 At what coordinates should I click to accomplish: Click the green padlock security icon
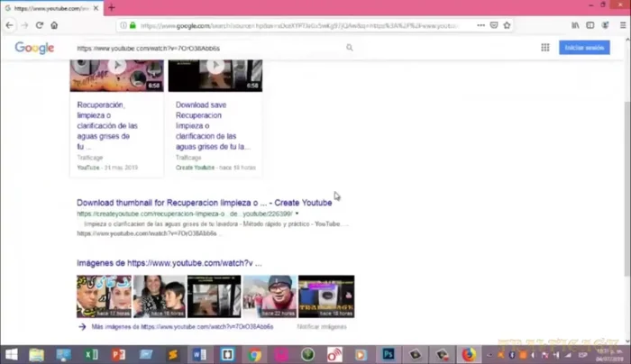pyautogui.click(x=133, y=25)
